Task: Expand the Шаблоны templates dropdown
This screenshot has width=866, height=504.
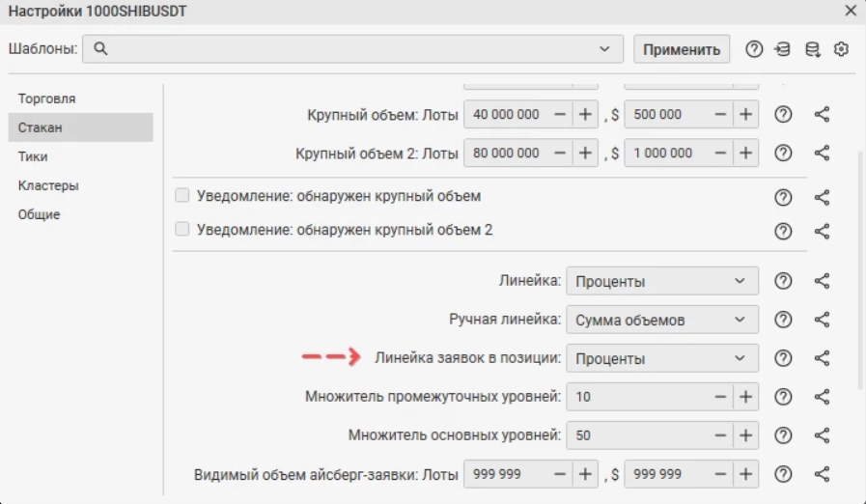Action: (x=604, y=48)
